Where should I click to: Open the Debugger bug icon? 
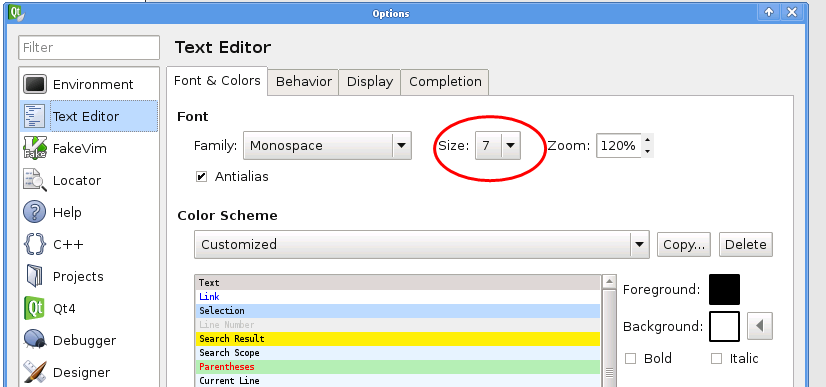pyautogui.click(x=35, y=340)
